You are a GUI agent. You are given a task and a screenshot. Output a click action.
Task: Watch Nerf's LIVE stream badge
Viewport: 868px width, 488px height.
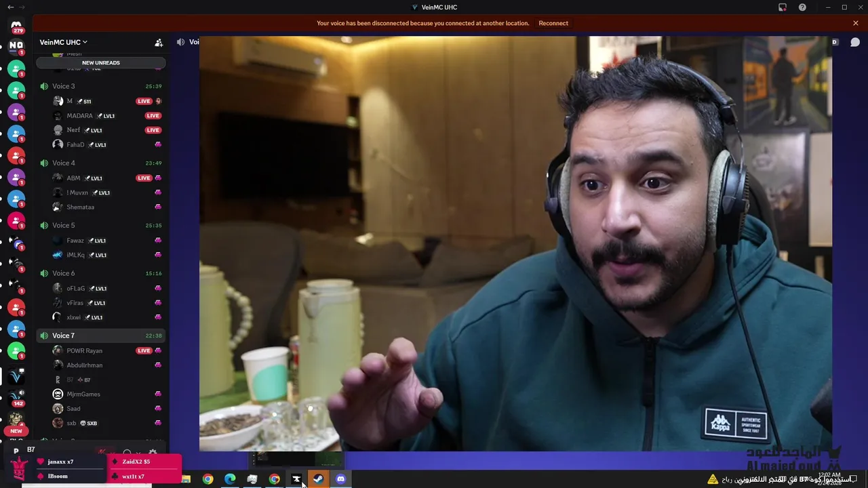pyautogui.click(x=153, y=130)
